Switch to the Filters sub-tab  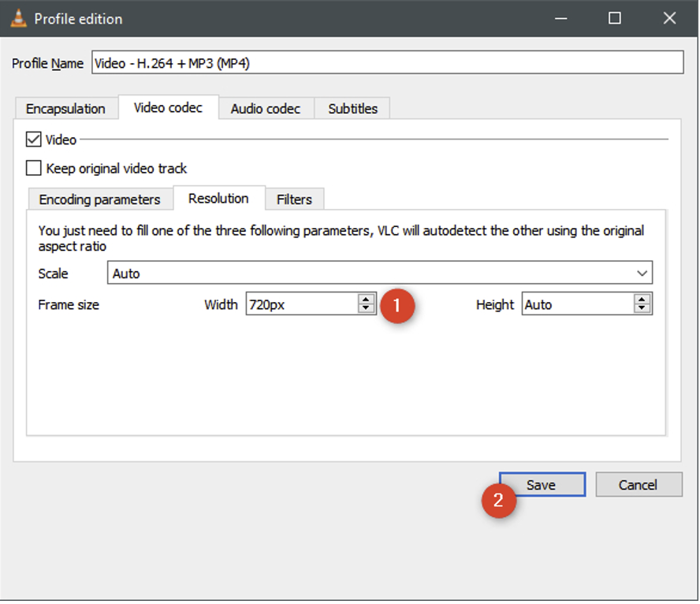tap(294, 199)
